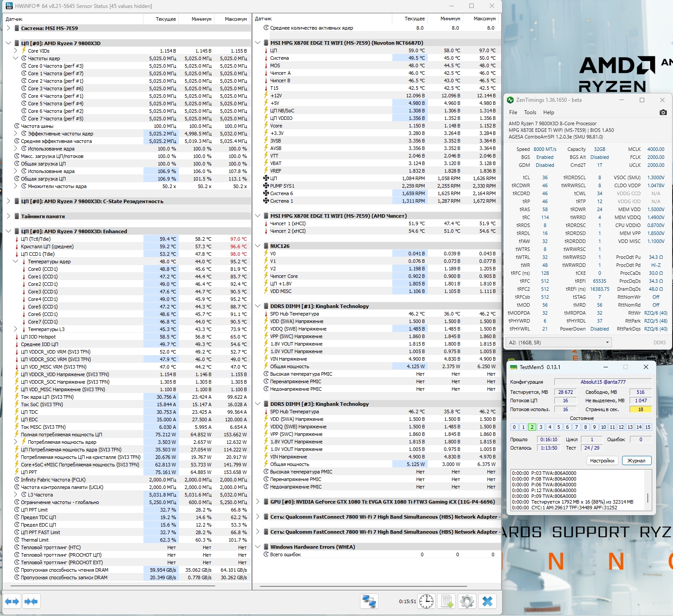The image size is (673, 616).
Task: Click the thermometer icon beside ЦП IOD Hotspot
Action: click(x=17, y=337)
